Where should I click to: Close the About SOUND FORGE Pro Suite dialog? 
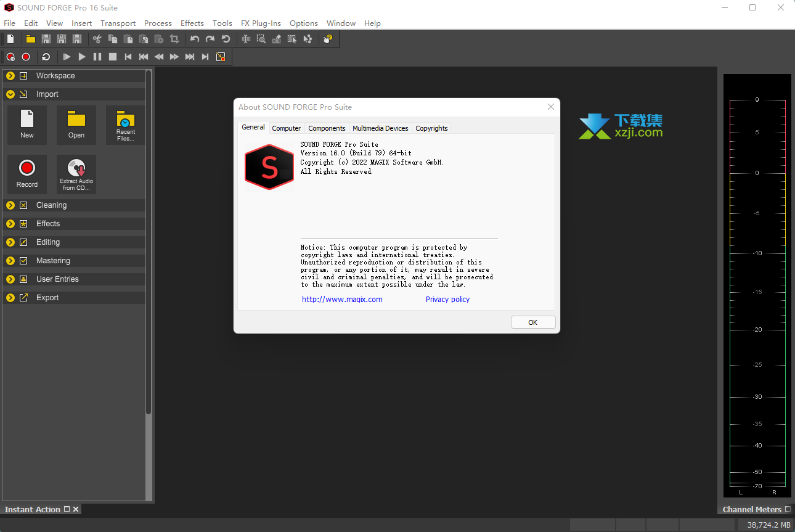(x=551, y=107)
